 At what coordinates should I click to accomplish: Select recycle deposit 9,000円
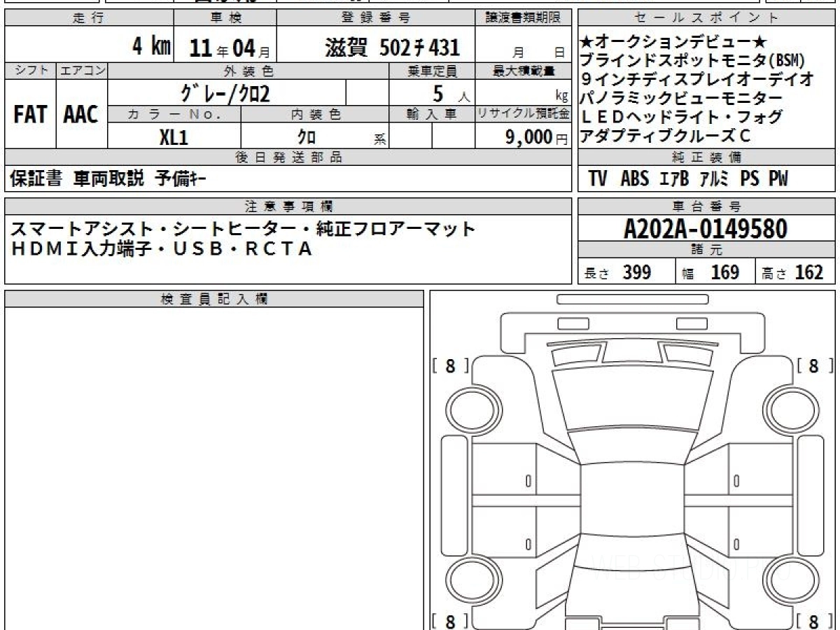click(536, 137)
